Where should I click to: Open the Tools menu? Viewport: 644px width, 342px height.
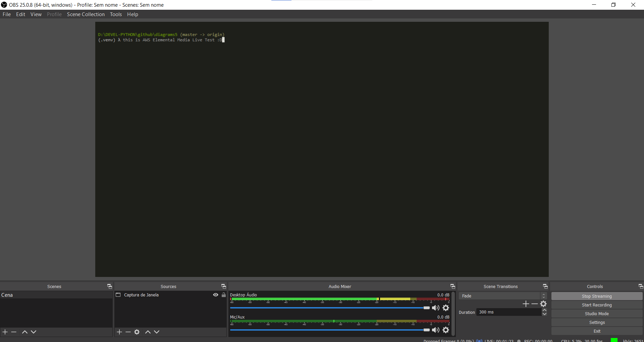pos(116,14)
